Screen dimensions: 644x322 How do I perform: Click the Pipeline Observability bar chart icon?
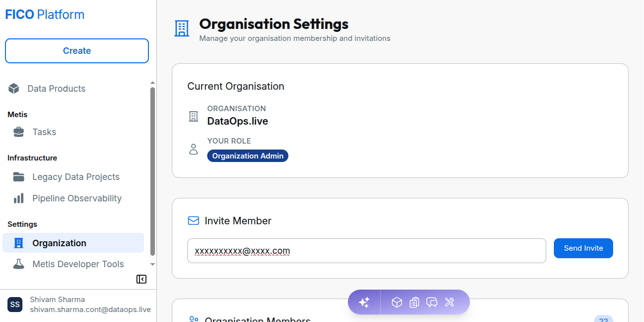pos(18,198)
